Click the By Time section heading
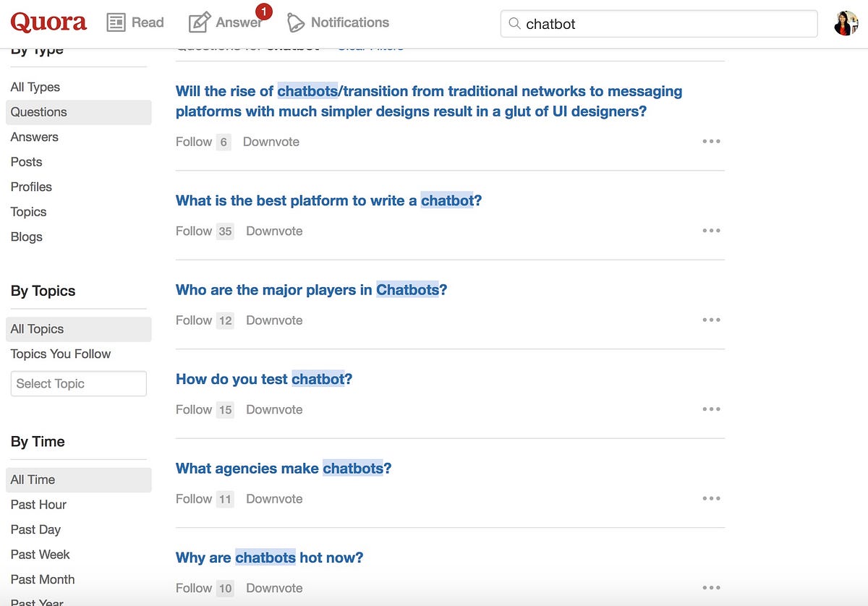 (x=38, y=442)
